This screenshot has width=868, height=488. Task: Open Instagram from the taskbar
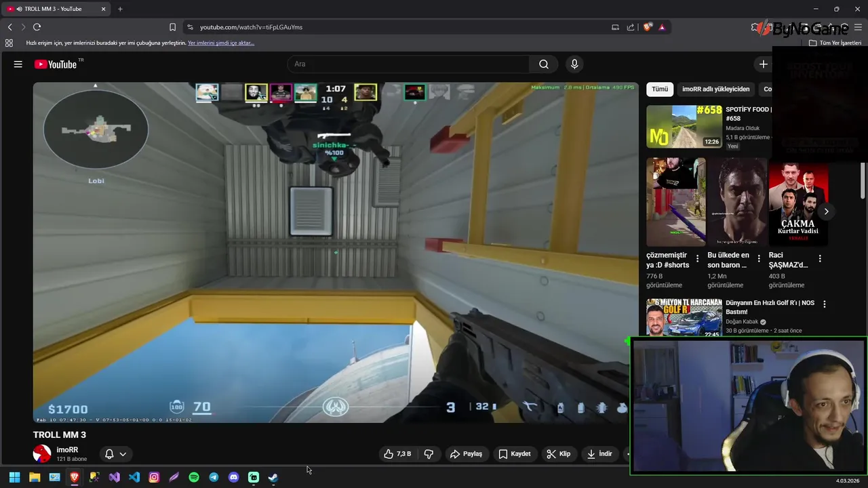tap(154, 477)
